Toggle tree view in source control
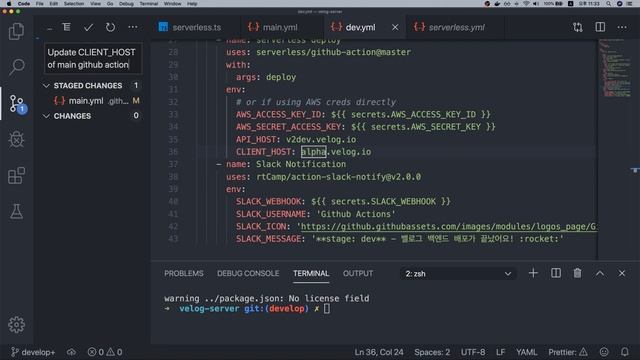The height and width of the screenshot is (360, 640). click(x=66, y=27)
